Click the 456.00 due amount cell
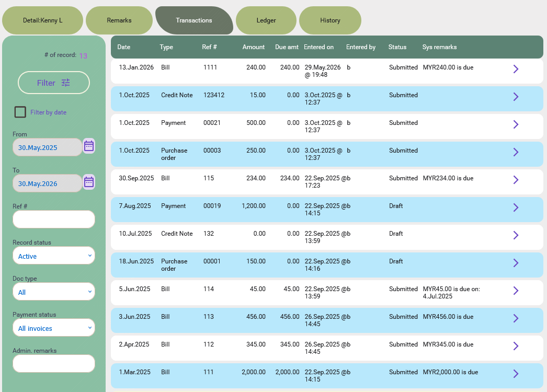The width and height of the screenshot is (547, 392). pyautogui.click(x=290, y=317)
